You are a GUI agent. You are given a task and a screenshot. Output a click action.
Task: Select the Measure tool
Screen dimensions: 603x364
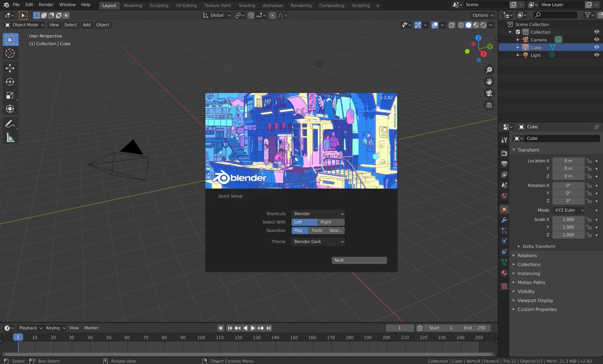pyautogui.click(x=10, y=137)
